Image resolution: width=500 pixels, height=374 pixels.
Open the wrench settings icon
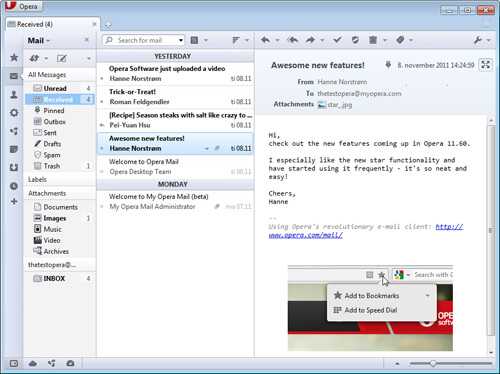click(x=478, y=40)
